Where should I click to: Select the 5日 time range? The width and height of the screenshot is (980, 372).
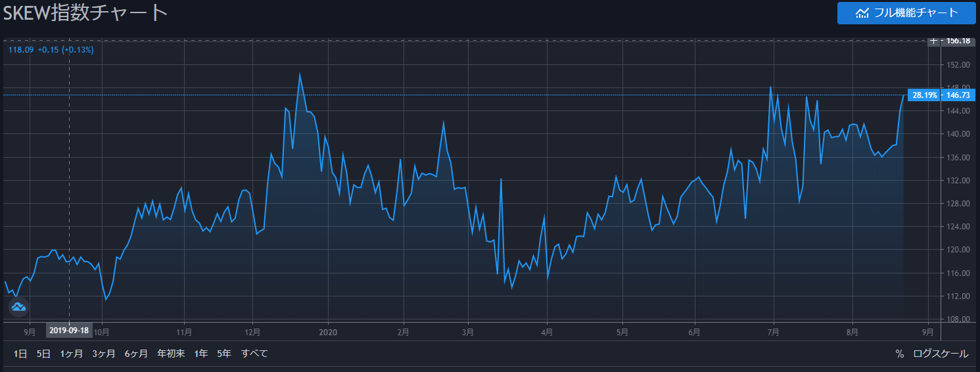[43, 354]
